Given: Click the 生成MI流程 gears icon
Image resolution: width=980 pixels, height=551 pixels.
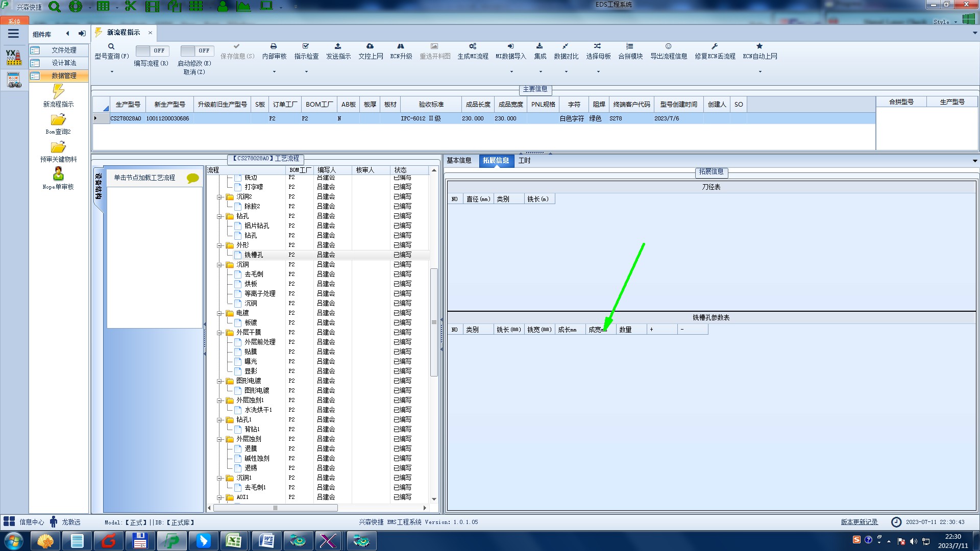Looking at the screenshot, I should click(473, 46).
